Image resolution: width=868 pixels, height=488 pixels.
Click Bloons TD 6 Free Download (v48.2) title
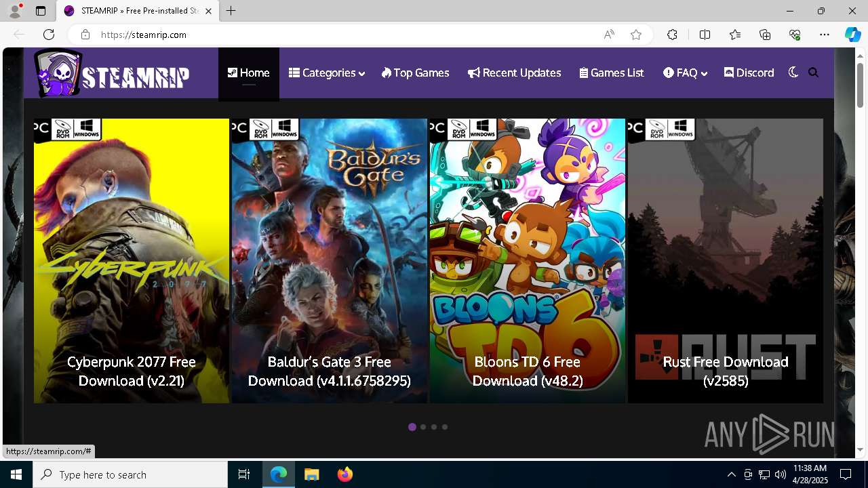tap(528, 371)
